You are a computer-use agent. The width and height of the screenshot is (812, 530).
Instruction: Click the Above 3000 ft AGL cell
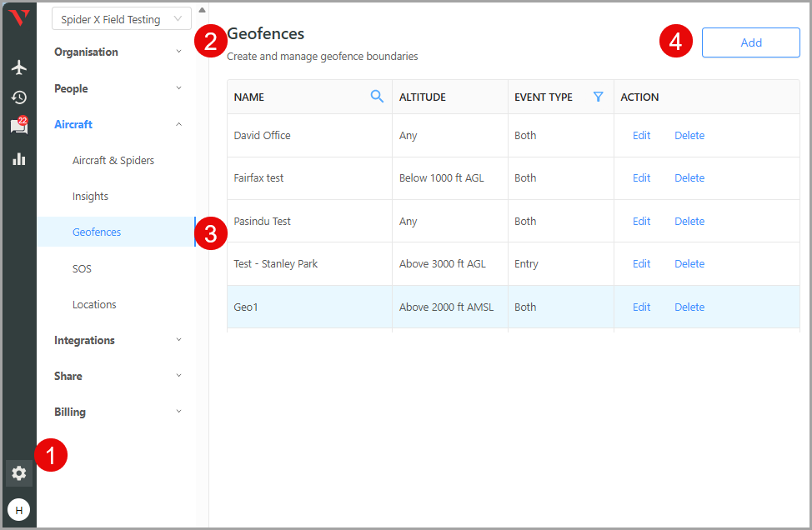tap(450, 263)
